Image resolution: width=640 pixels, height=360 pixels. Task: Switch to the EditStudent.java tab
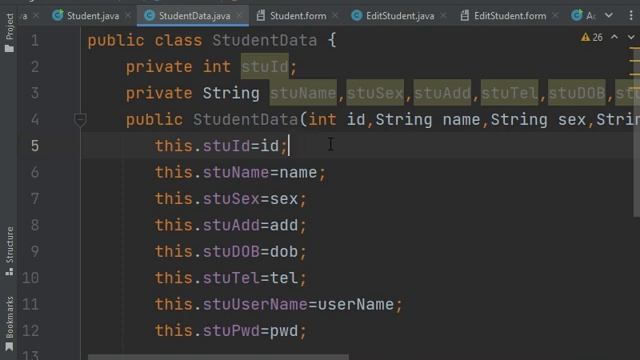(400, 16)
